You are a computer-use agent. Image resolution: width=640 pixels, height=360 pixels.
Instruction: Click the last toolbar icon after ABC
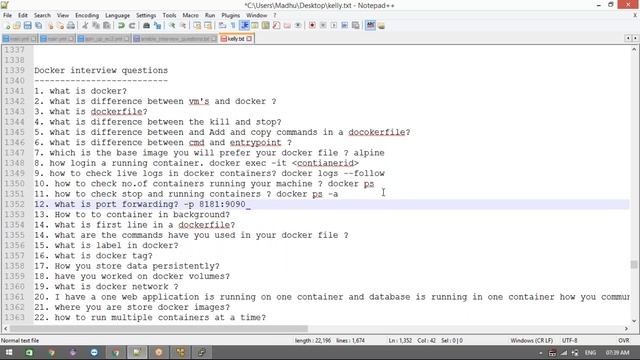[381, 26]
